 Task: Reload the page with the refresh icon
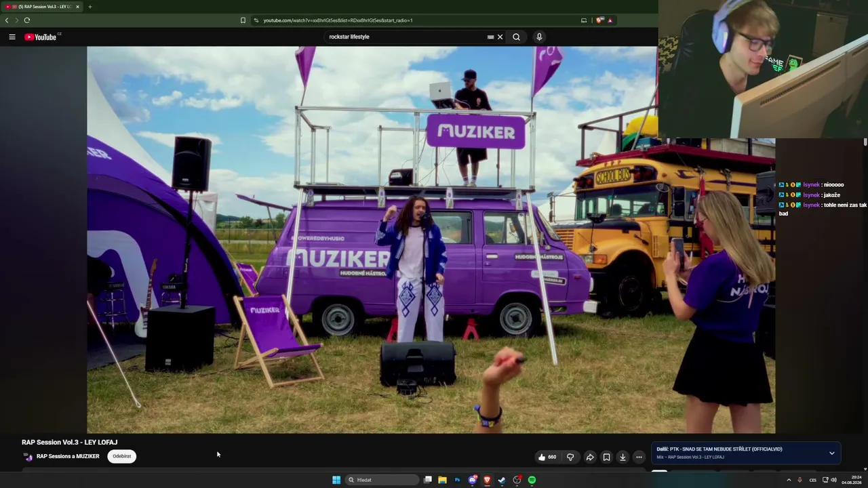point(27,20)
